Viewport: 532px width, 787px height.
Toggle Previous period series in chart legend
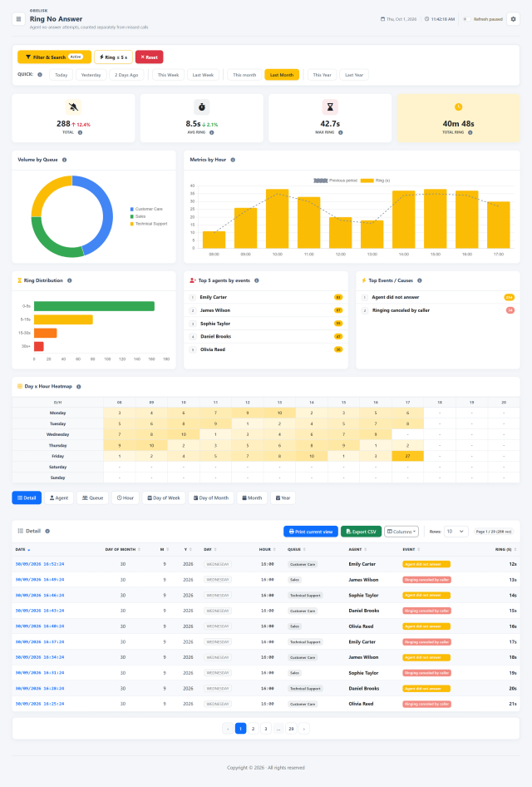pyautogui.click(x=335, y=181)
